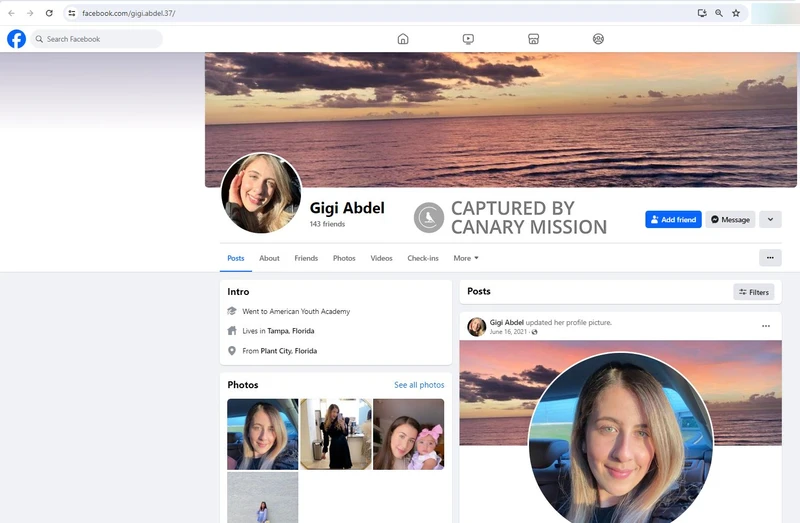Open the large profile picture beside the name
This screenshot has width=800, height=523.
[x=261, y=193]
